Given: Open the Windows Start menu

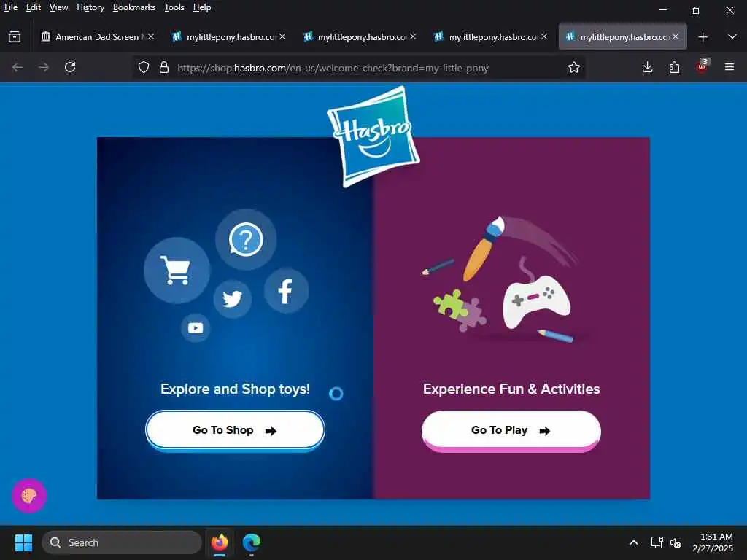Looking at the screenshot, I should pos(23,542).
